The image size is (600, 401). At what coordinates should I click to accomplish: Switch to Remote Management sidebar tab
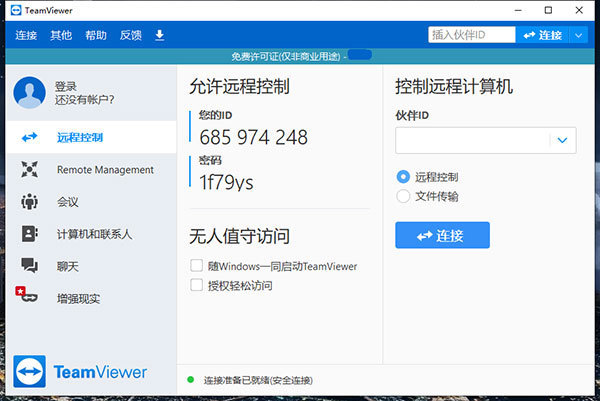pyautogui.click(x=91, y=170)
